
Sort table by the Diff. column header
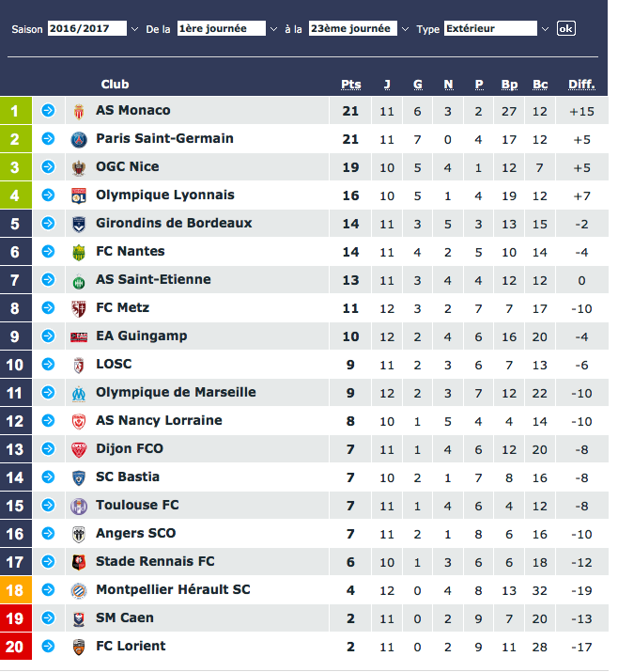click(x=581, y=85)
